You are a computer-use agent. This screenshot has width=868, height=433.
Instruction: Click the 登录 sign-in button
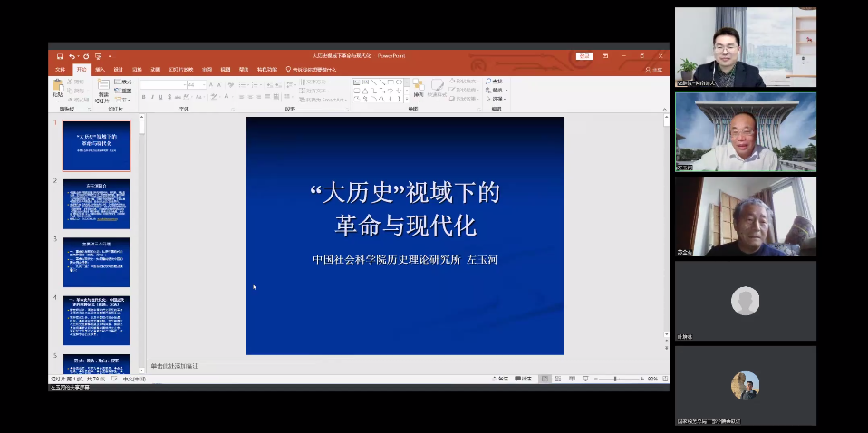point(584,56)
